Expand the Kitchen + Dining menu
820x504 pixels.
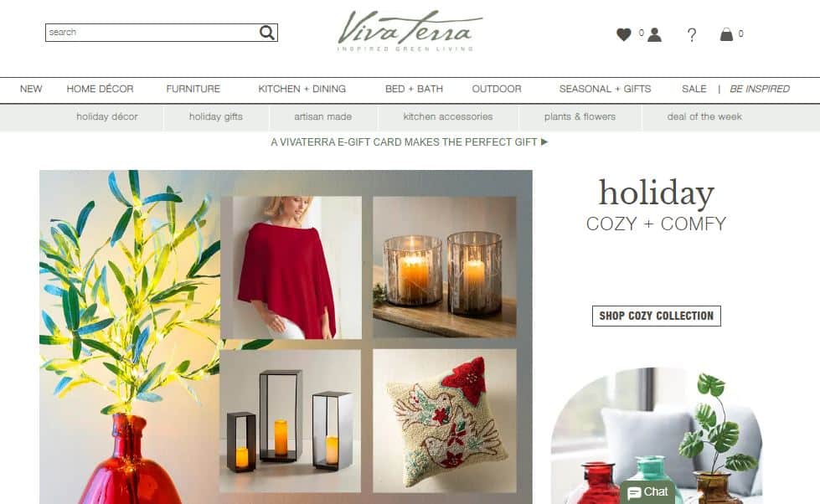(302, 89)
